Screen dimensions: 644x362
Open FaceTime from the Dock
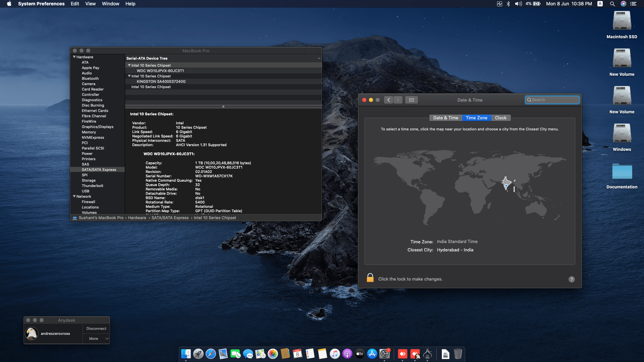click(235, 354)
